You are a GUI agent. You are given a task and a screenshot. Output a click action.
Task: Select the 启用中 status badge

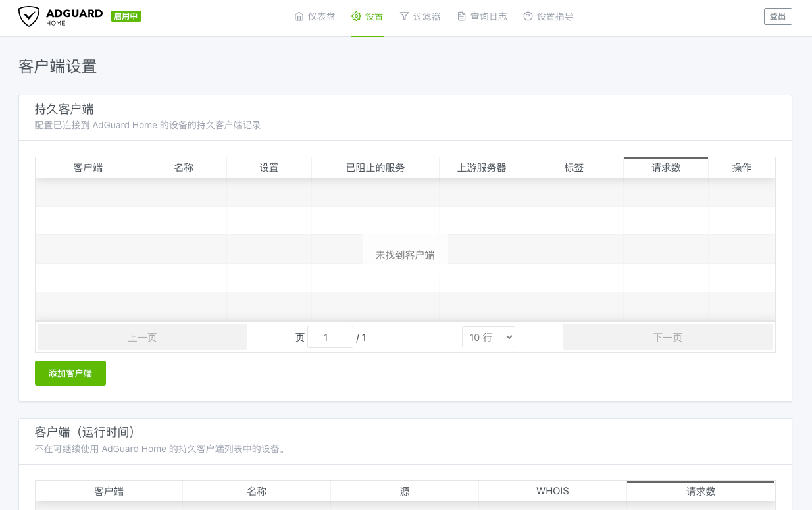pos(126,15)
